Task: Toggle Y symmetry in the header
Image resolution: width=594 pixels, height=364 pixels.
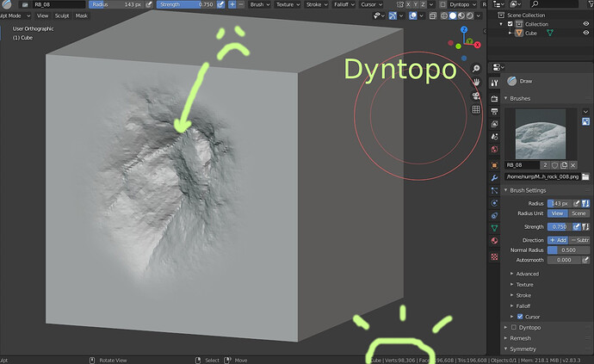Action: pos(416,4)
